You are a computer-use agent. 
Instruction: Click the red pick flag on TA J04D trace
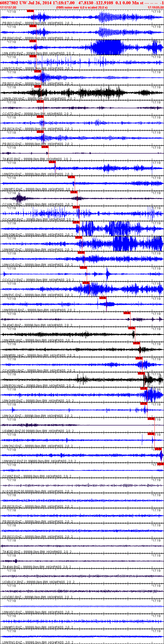point(127,313)
